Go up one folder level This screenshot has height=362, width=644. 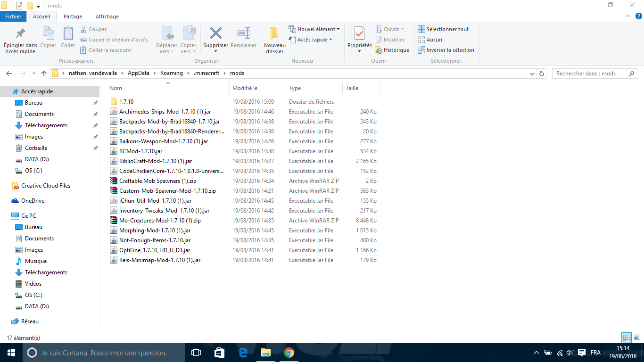pos(44,74)
